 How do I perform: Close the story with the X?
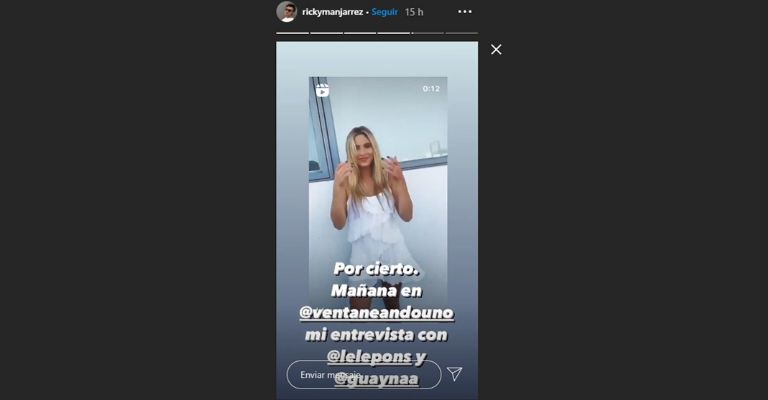pos(496,49)
